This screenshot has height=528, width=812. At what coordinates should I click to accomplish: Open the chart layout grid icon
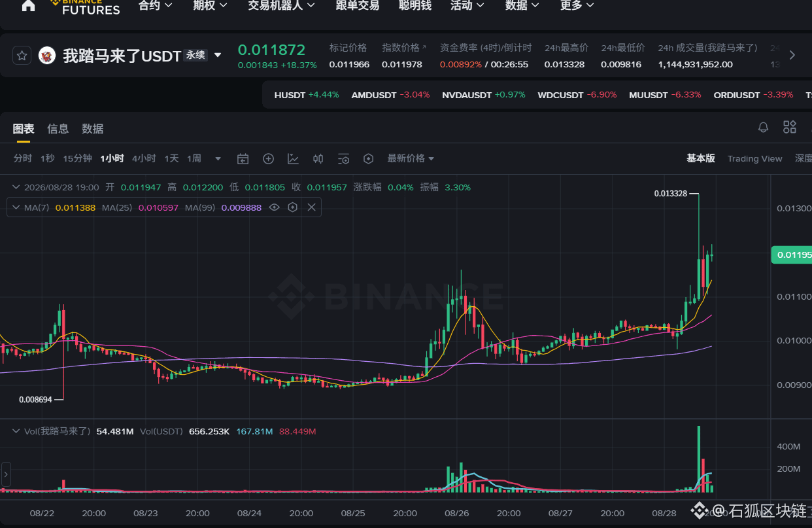tap(790, 128)
